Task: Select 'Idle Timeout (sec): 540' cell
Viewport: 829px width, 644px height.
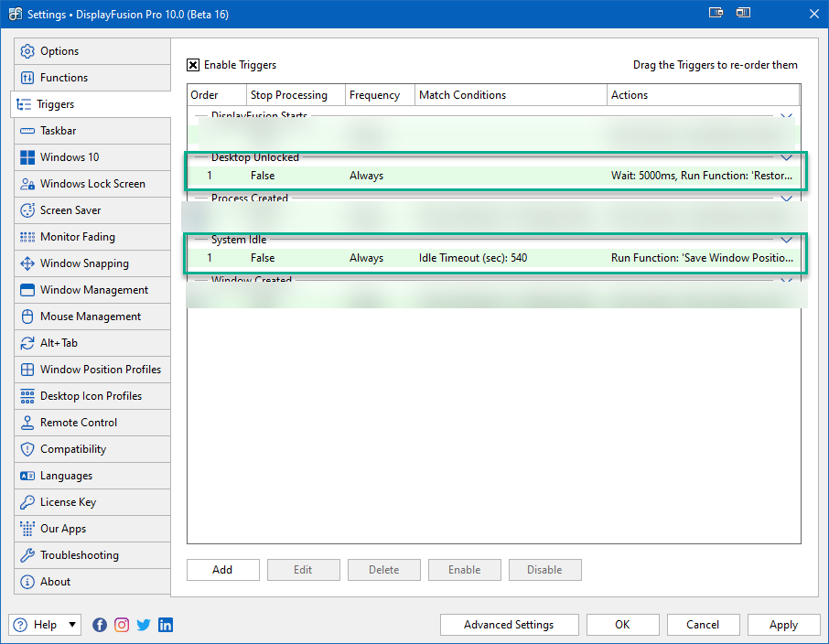Action: 473,258
